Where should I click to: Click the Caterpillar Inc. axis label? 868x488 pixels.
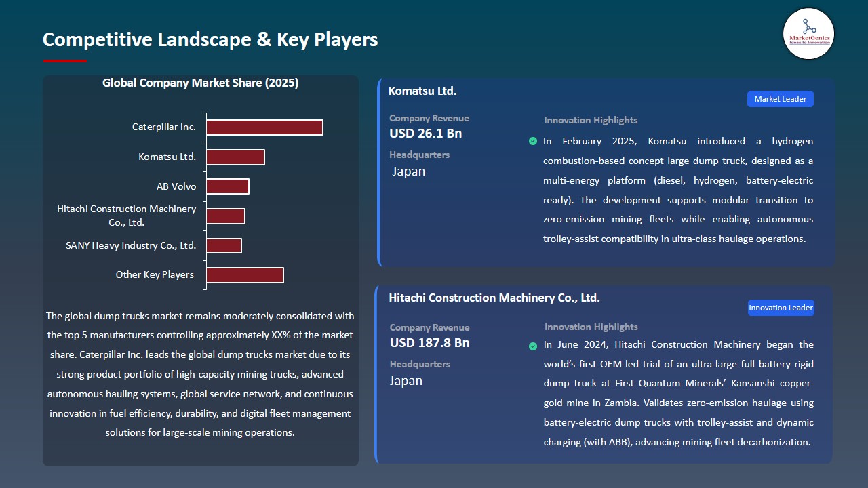coord(164,127)
